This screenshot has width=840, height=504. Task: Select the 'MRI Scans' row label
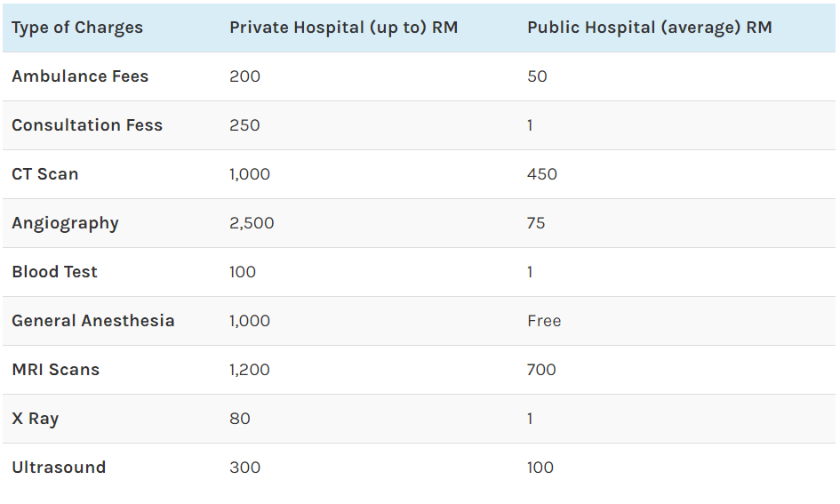56,370
